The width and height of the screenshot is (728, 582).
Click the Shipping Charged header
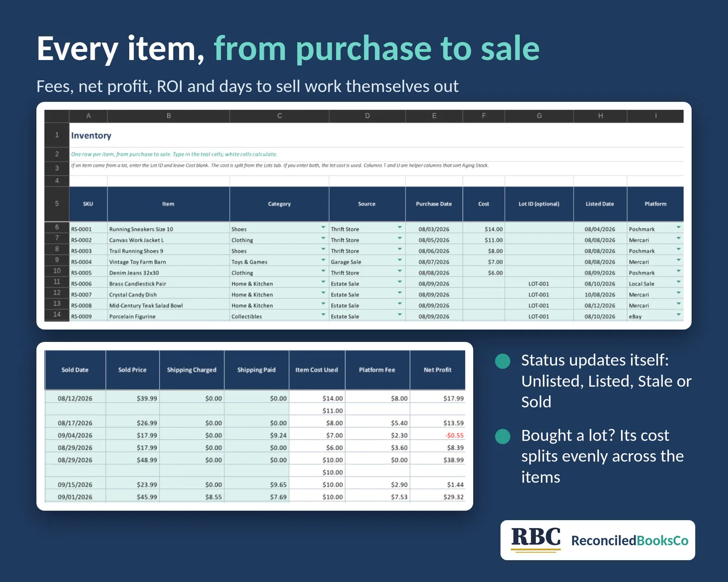[x=192, y=370]
